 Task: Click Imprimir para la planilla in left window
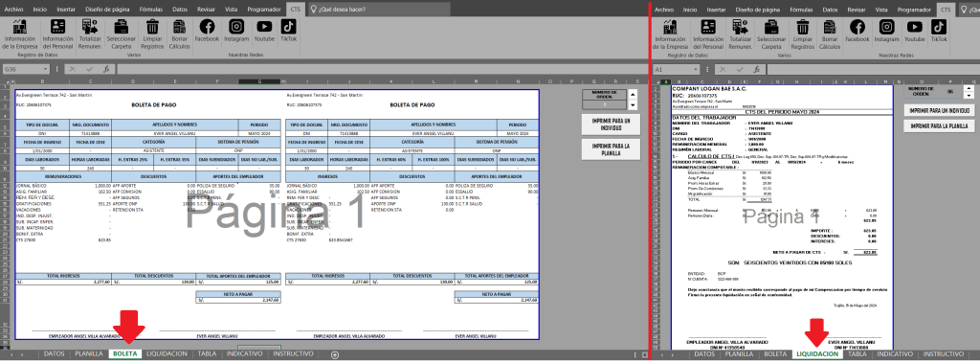click(x=611, y=149)
